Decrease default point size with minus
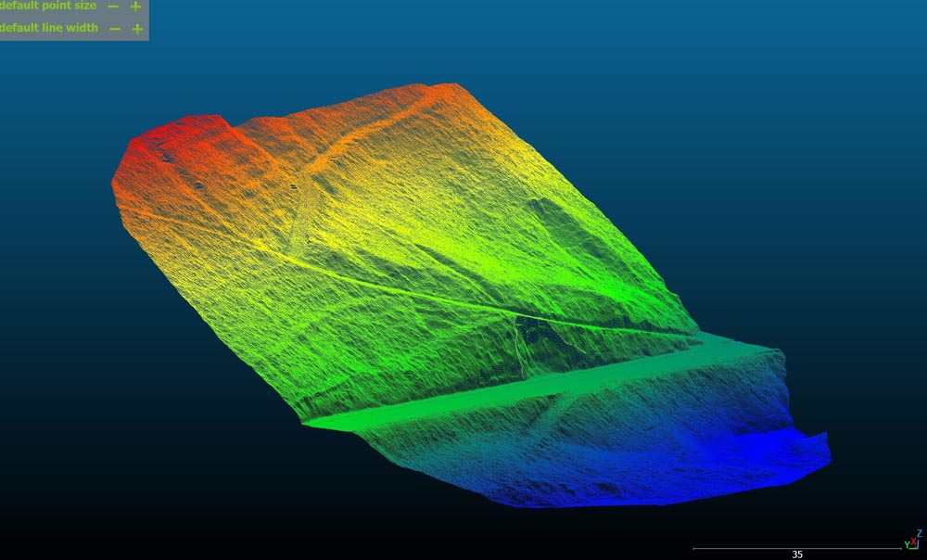Viewport: 927px width, 560px height. (x=113, y=6)
